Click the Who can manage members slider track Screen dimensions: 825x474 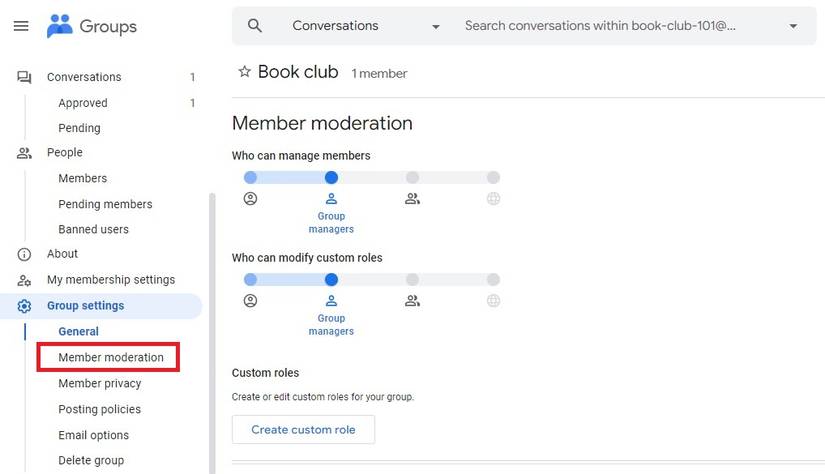(x=371, y=178)
